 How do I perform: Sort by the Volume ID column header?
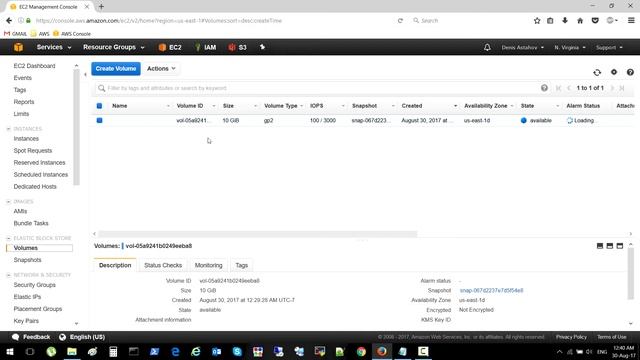coord(190,106)
